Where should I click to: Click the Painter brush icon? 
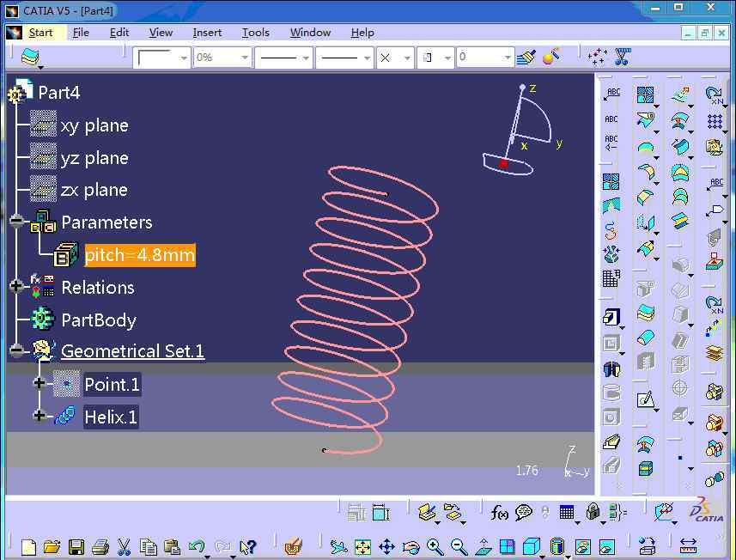pyautogui.click(x=526, y=58)
